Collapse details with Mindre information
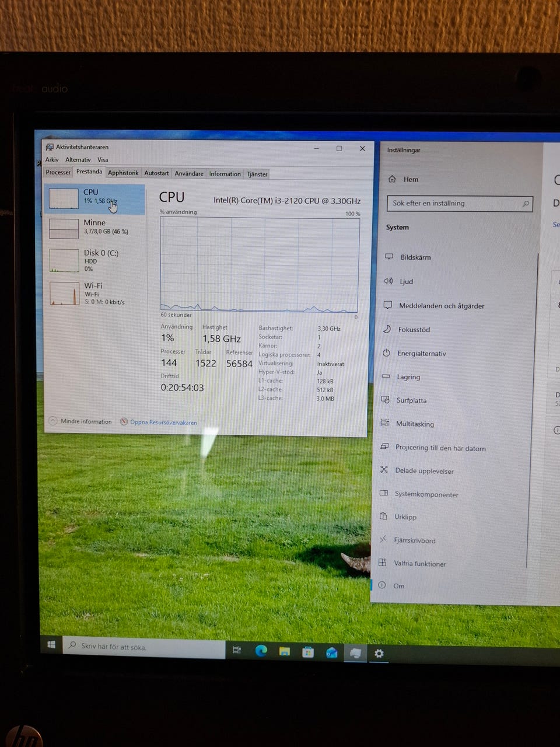The width and height of the screenshot is (560, 747). (x=80, y=421)
